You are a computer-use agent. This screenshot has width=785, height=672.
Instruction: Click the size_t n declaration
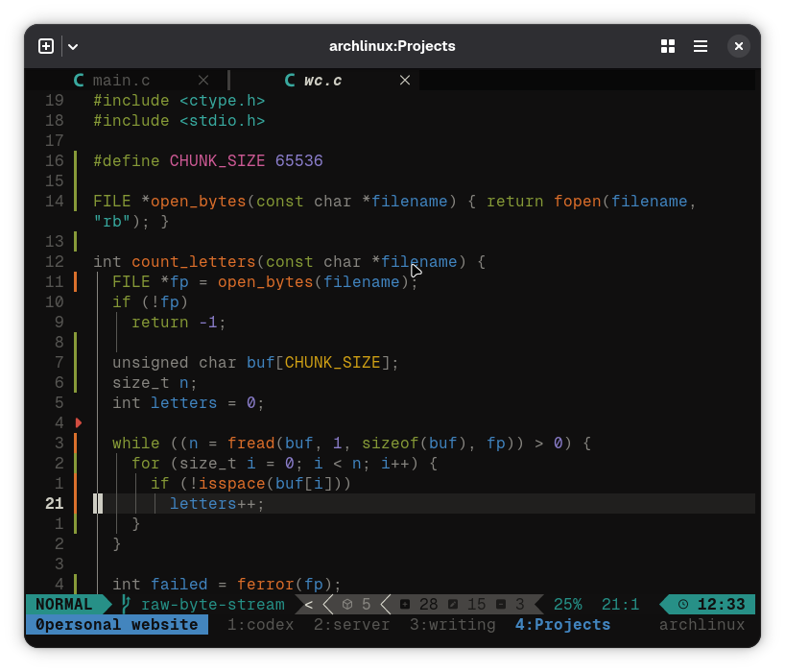pyautogui.click(x=155, y=383)
